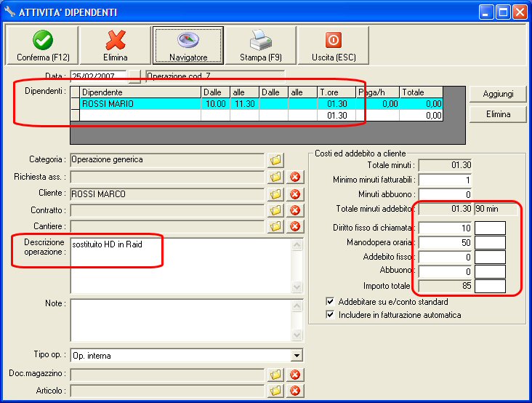Click the Uscita (ESC) exit button
The image size is (532, 403).
pos(333,46)
